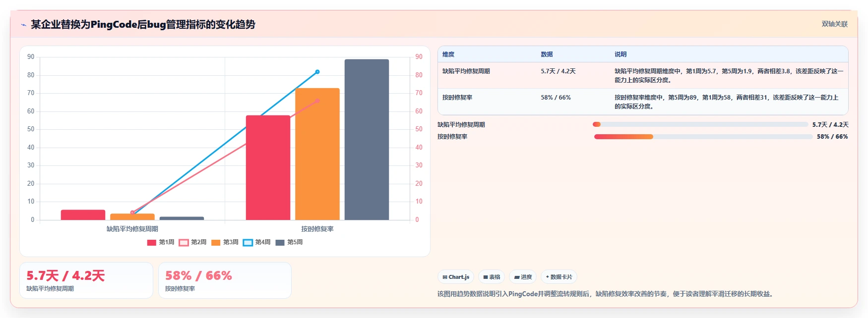The height and width of the screenshot is (318, 868).
Task: Open the 58% / 66% data card
Action: click(225, 280)
